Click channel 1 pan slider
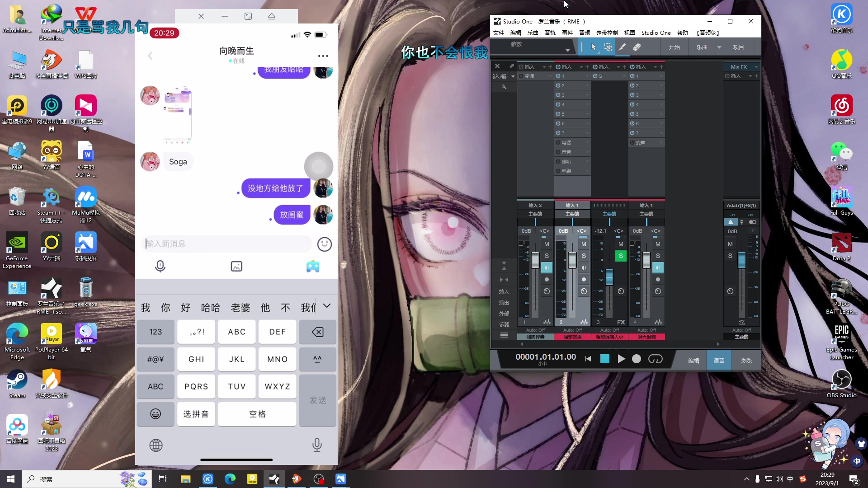 point(536,222)
